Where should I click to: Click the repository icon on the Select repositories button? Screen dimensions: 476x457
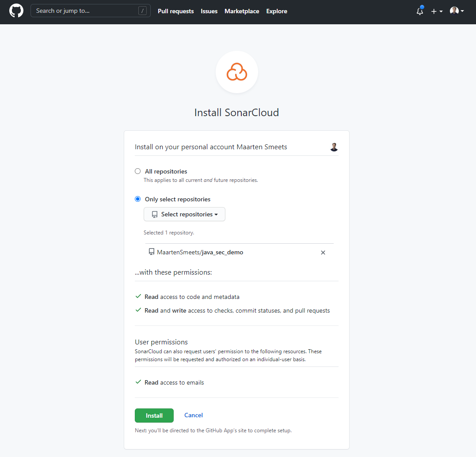click(x=154, y=214)
